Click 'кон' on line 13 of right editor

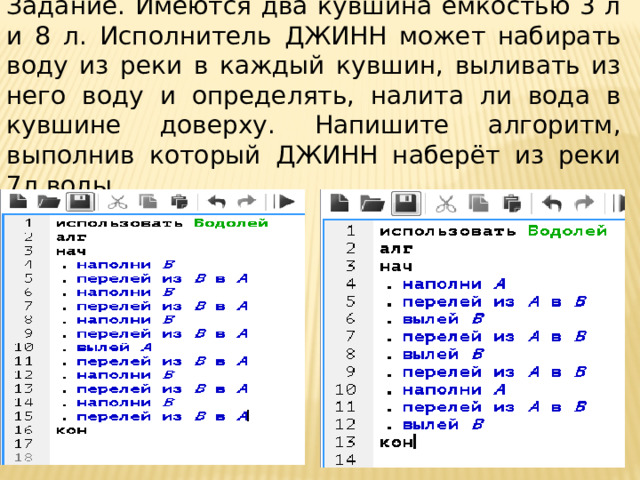tap(396, 442)
